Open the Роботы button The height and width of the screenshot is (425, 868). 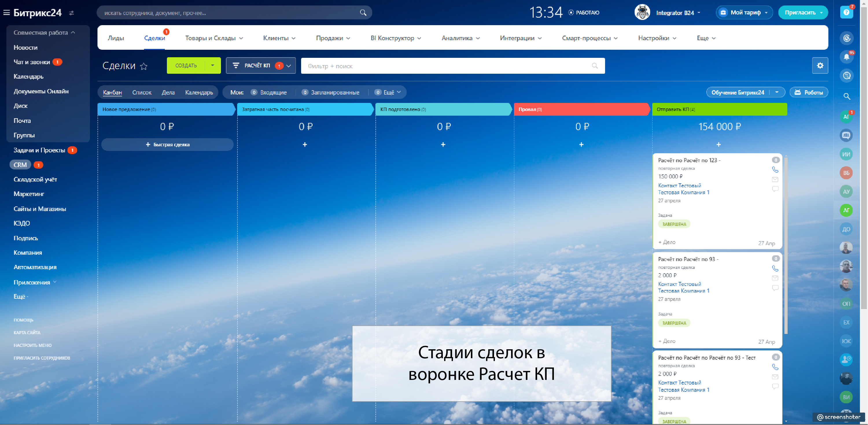pos(809,92)
